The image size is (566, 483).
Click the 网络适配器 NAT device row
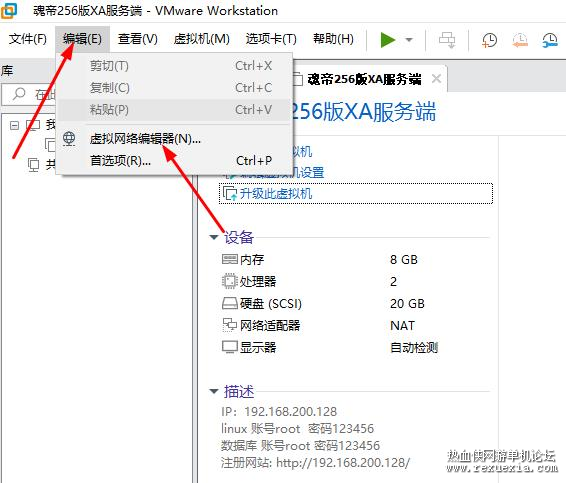(x=356, y=326)
